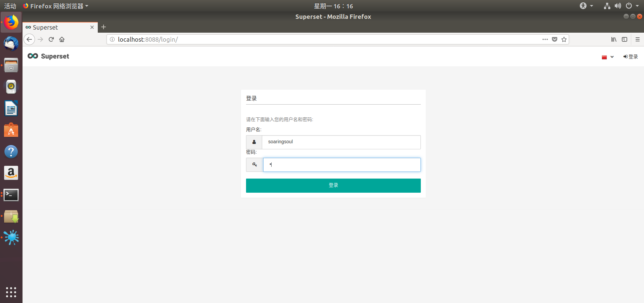Open the Files manager dock icon
Screen dimensions: 644x303
coord(11,65)
